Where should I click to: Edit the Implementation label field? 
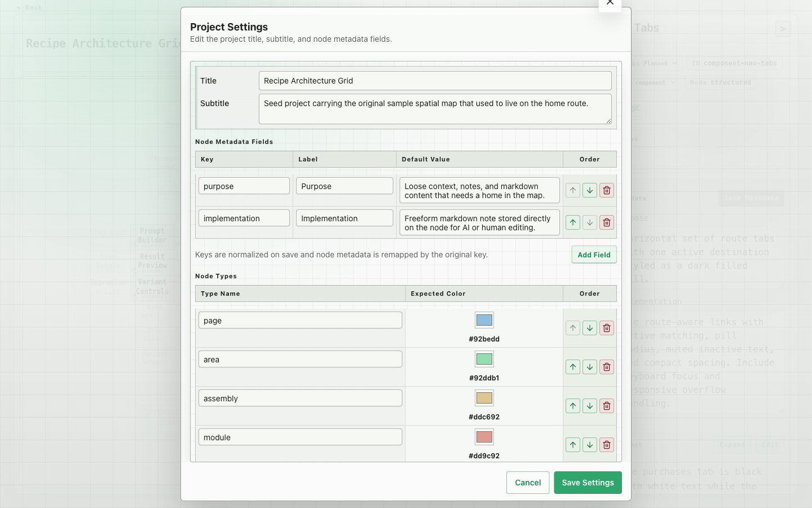[345, 218]
